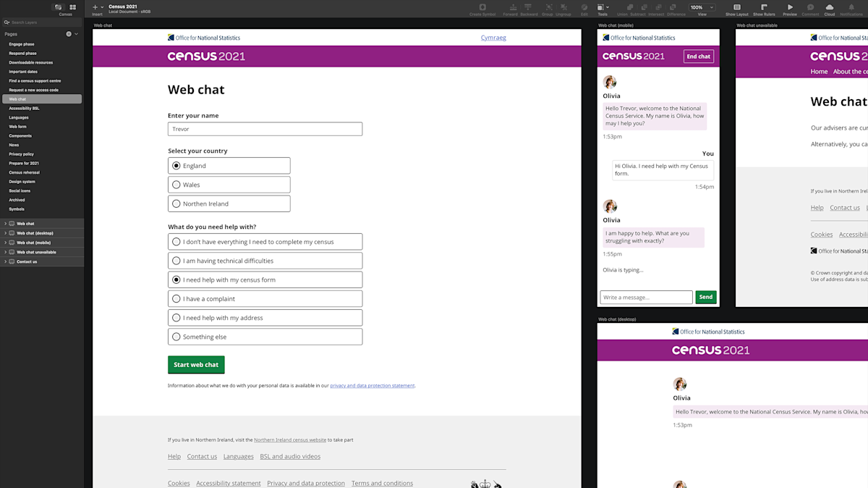
Task: Select "I don't have everything I need" option
Action: (x=176, y=242)
